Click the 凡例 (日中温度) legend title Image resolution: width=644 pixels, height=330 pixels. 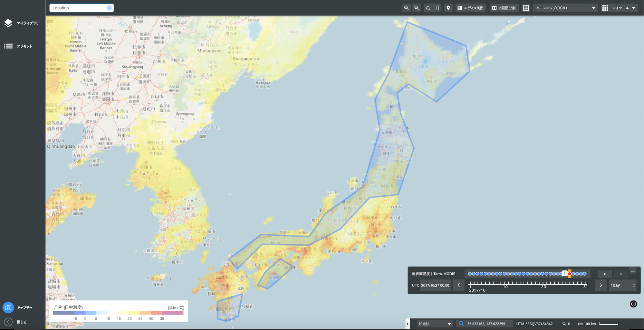coord(68,307)
